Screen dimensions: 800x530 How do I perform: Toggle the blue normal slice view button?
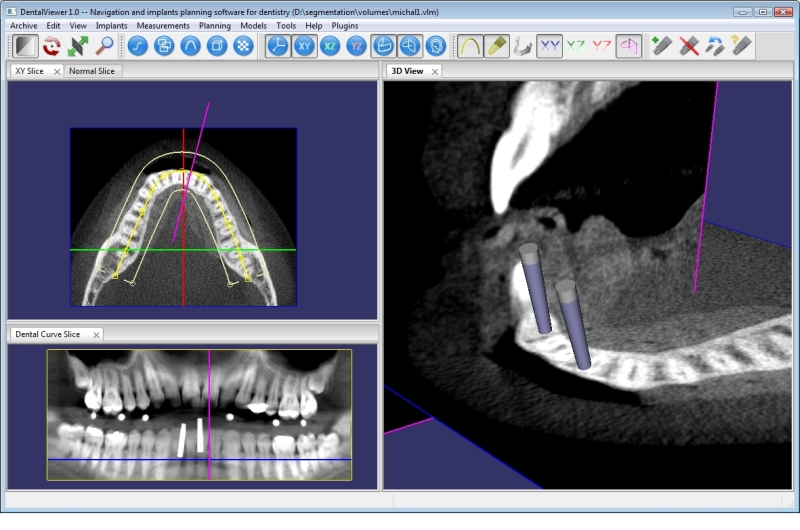(410, 46)
